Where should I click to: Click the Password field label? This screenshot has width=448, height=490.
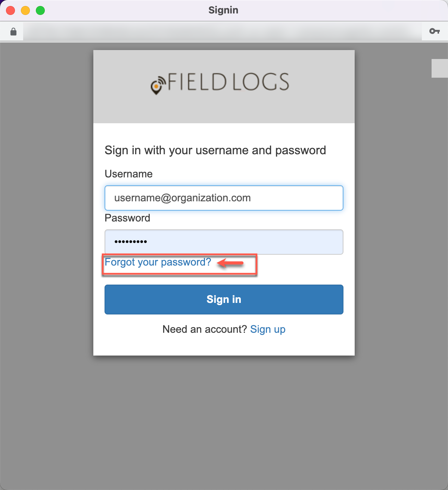pyautogui.click(x=127, y=218)
